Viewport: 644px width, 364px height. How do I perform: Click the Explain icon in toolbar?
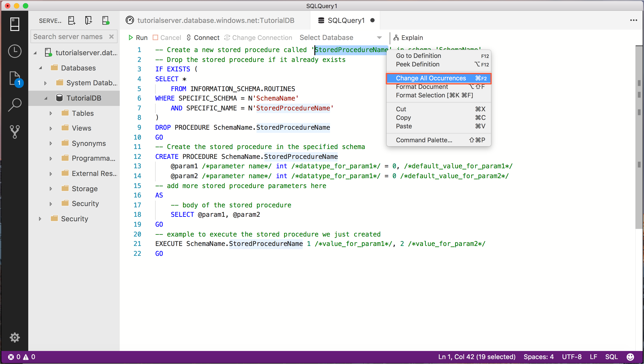(x=396, y=38)
